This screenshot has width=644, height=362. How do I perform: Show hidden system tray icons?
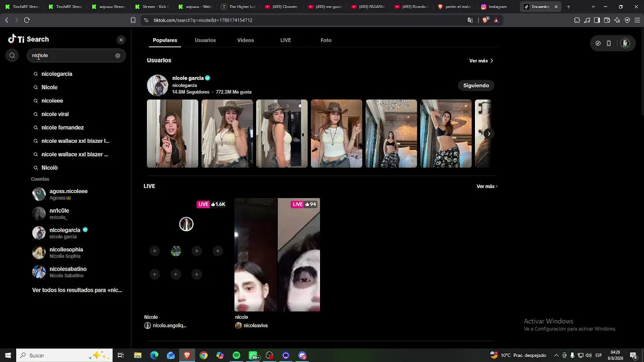pyautogui.click(x=556, y=355)
